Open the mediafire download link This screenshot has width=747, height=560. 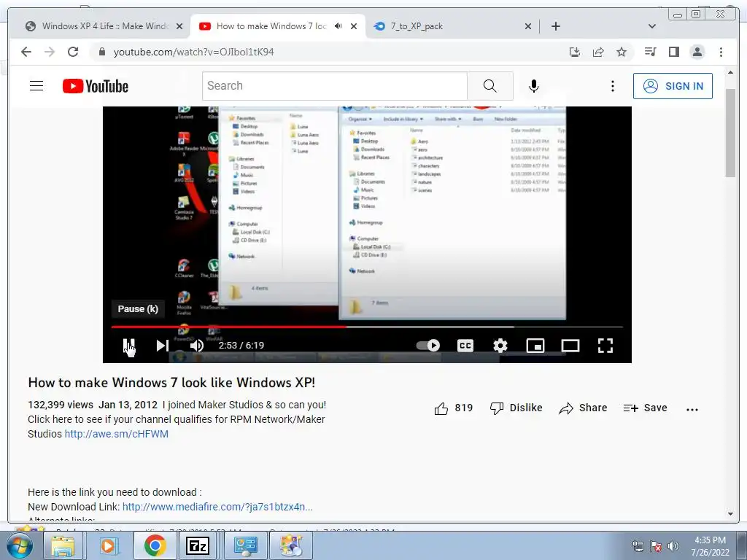(217, 507)
